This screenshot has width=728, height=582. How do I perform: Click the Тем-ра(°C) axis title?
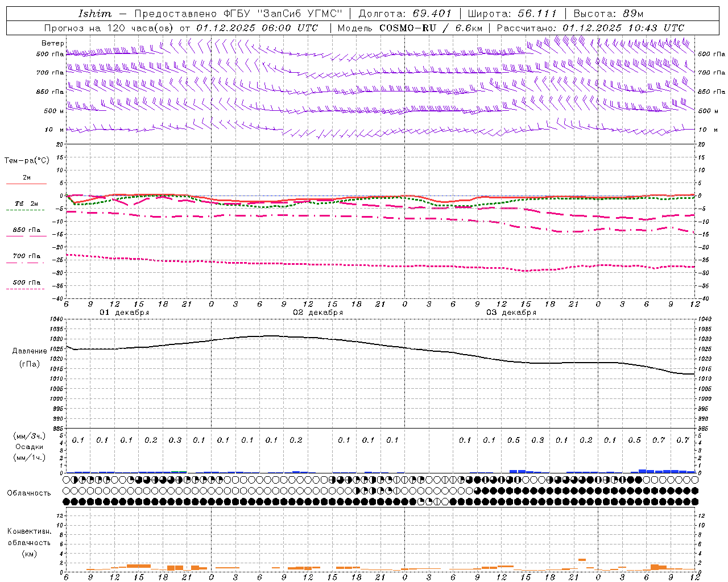coord(27,161)
